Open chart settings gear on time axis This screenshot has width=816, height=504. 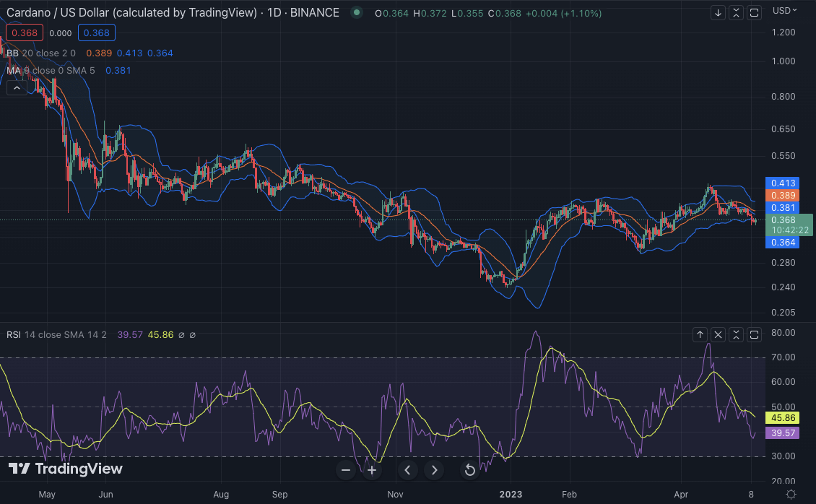[x=791, y=494]
